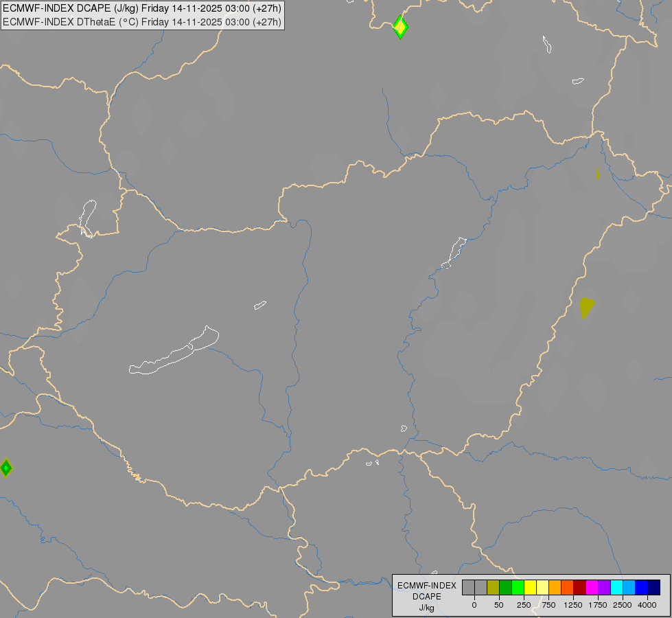Pick the light blue legend swatch
Viewport: 672px width, 618px height.
click(629, 587)
